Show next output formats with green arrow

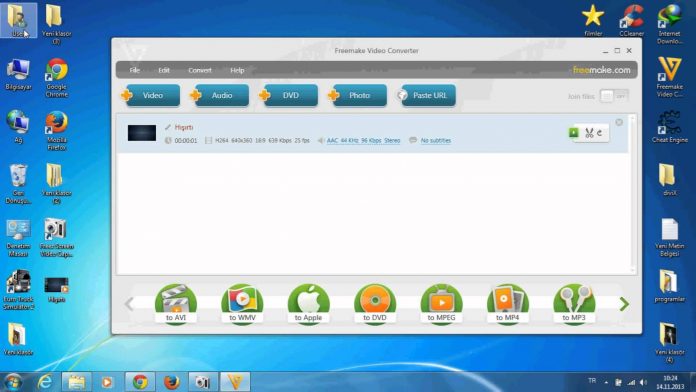coord(624,304)
